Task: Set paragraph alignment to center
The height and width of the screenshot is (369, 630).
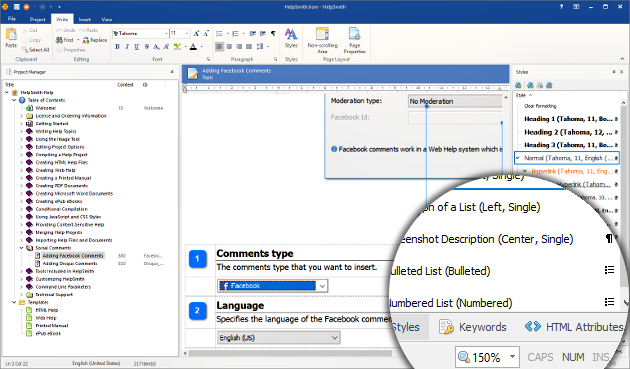Action: coord(229,47)
